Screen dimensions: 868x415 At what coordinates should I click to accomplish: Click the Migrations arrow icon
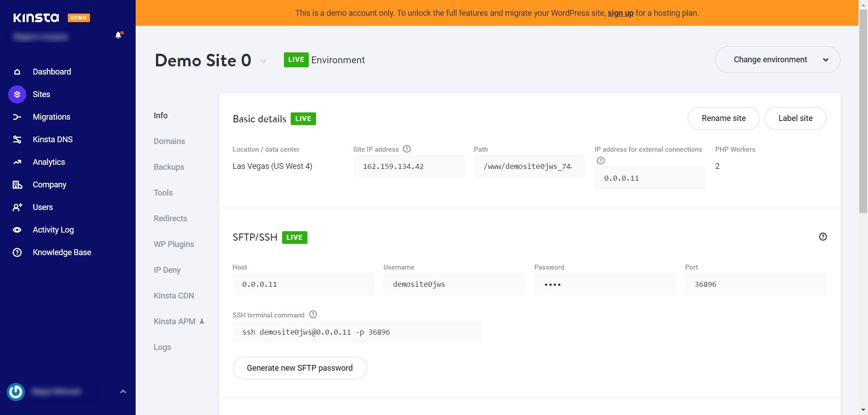17,117
